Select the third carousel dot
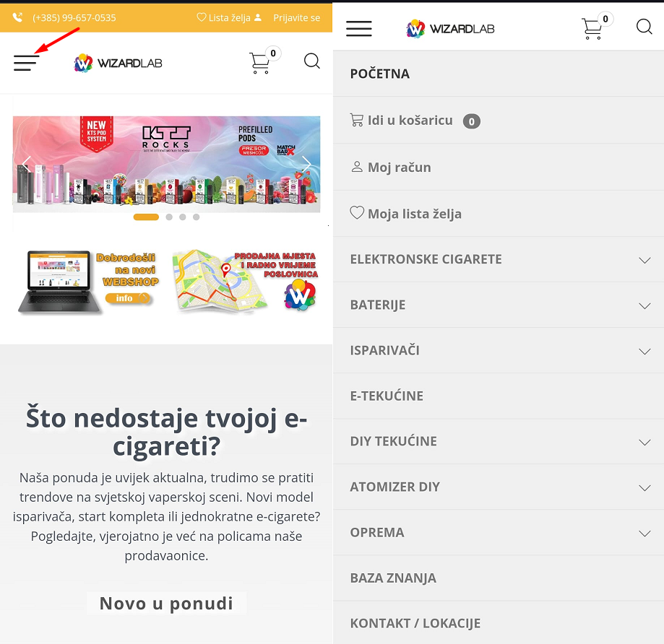 pyautogui.click(x=183, y=217)
